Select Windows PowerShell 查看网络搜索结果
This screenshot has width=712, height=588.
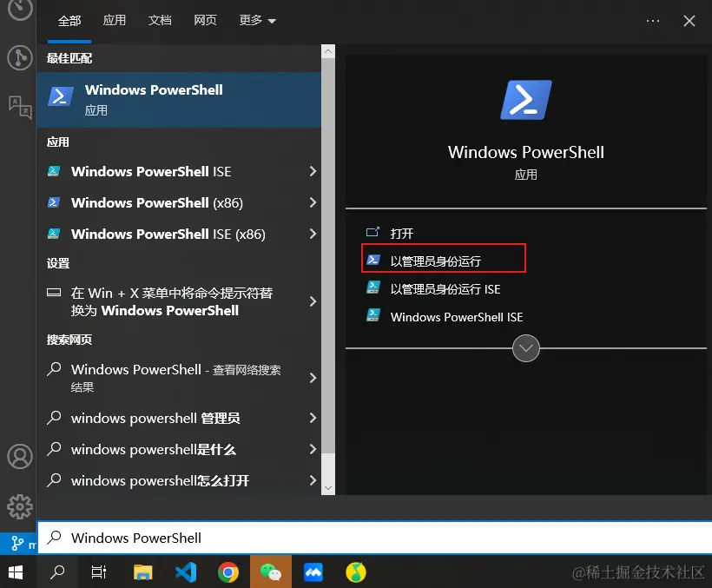point(179,378)
